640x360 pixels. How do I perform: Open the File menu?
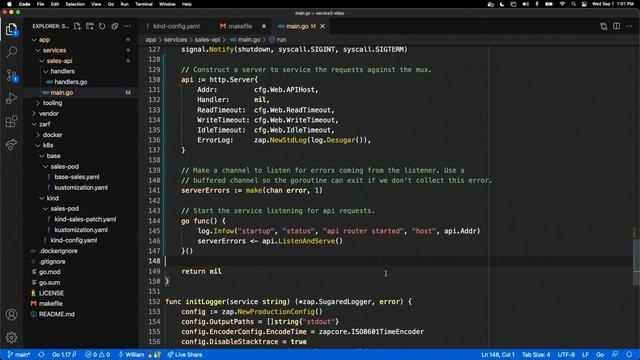[x=40, y=4]
